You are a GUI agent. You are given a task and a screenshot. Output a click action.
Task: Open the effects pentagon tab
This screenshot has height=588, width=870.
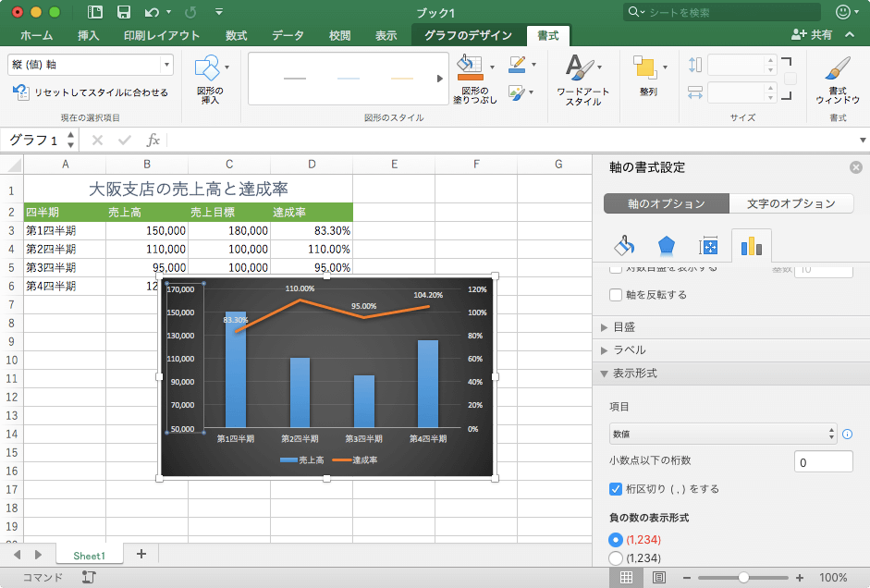pos(667,245)
